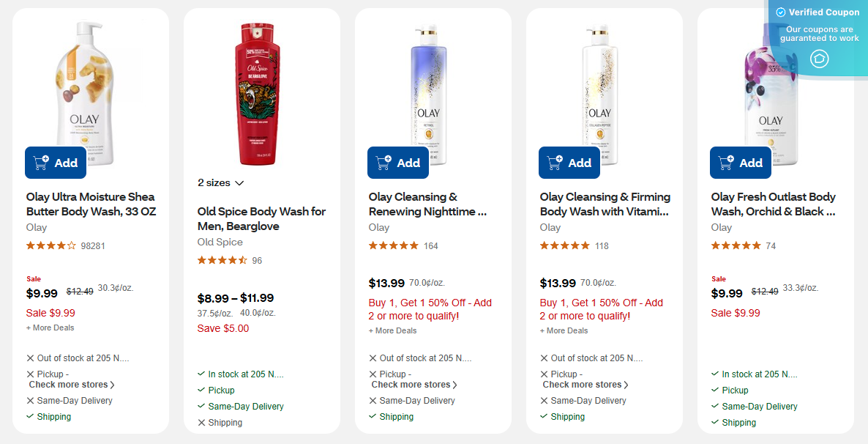Click the star rating for Old Spice Bearglove
The image size is (868, 444).
222,259
